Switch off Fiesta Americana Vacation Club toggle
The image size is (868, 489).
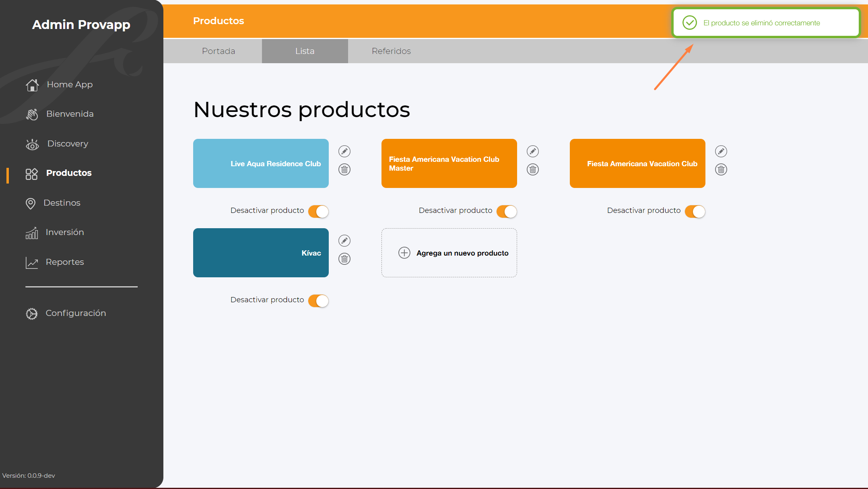[695, 211]
